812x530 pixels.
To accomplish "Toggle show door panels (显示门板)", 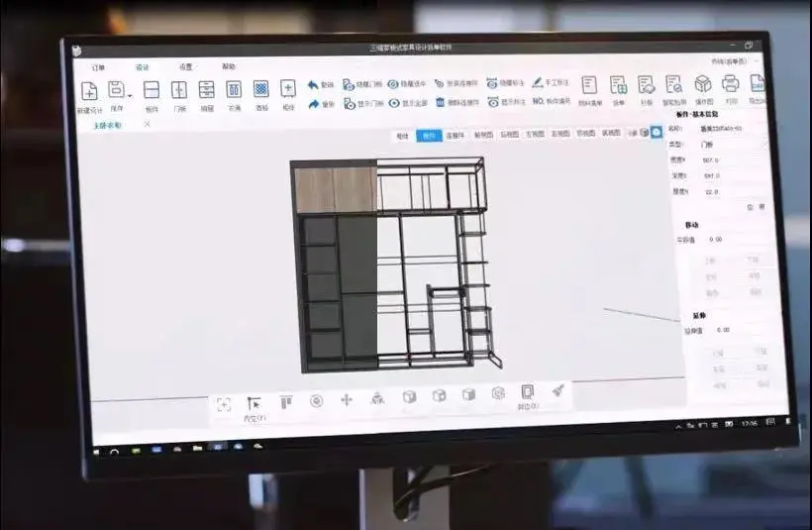I will [363, 104].
